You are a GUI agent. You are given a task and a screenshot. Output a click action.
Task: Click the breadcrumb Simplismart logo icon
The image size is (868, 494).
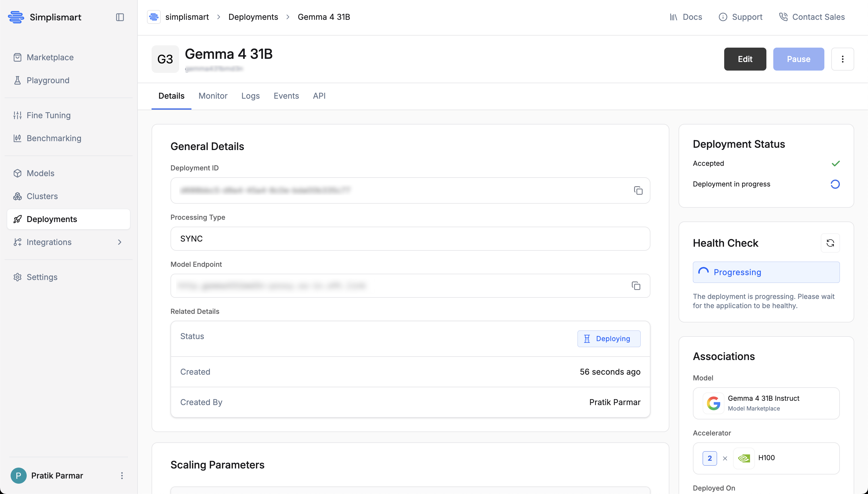154,17
